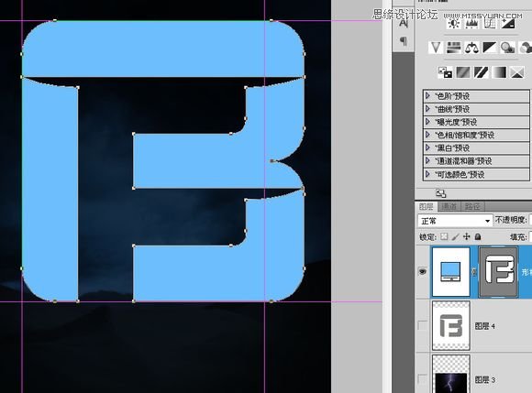532x393 pixels.
Task: Add a Gradient Map adjustment
Action: (500, 72)
